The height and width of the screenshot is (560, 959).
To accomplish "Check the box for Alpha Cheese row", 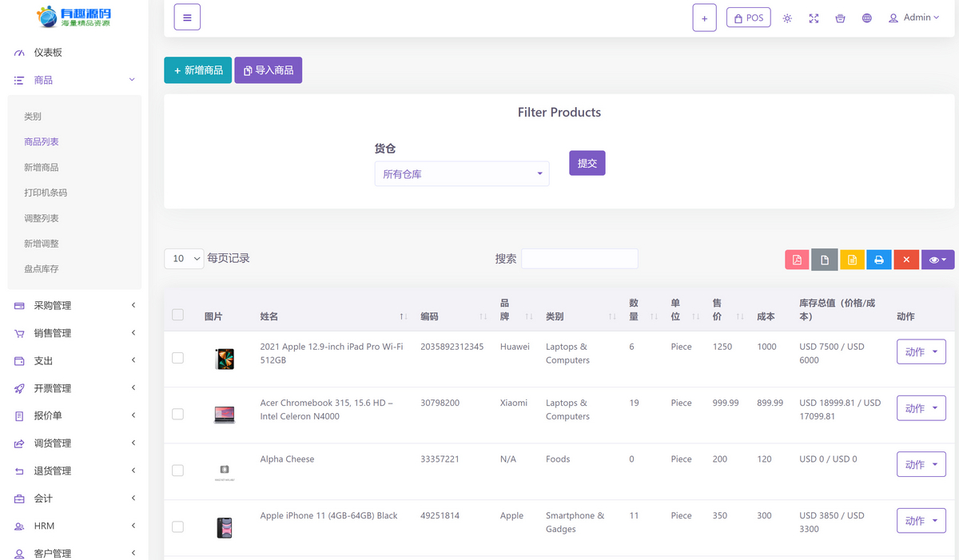I will (177, 471).
